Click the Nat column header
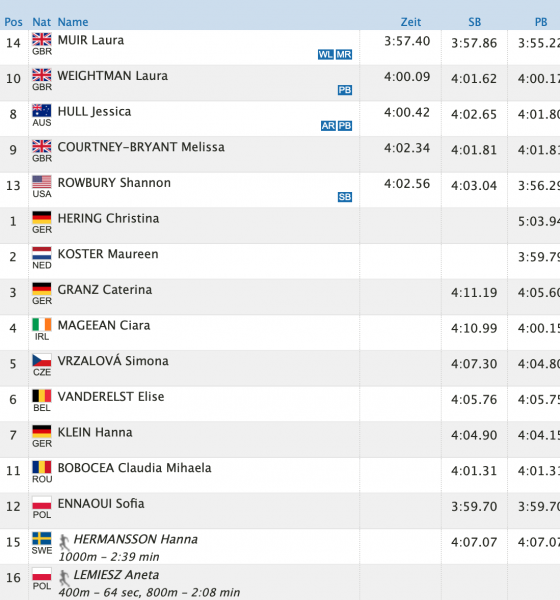 41,22
